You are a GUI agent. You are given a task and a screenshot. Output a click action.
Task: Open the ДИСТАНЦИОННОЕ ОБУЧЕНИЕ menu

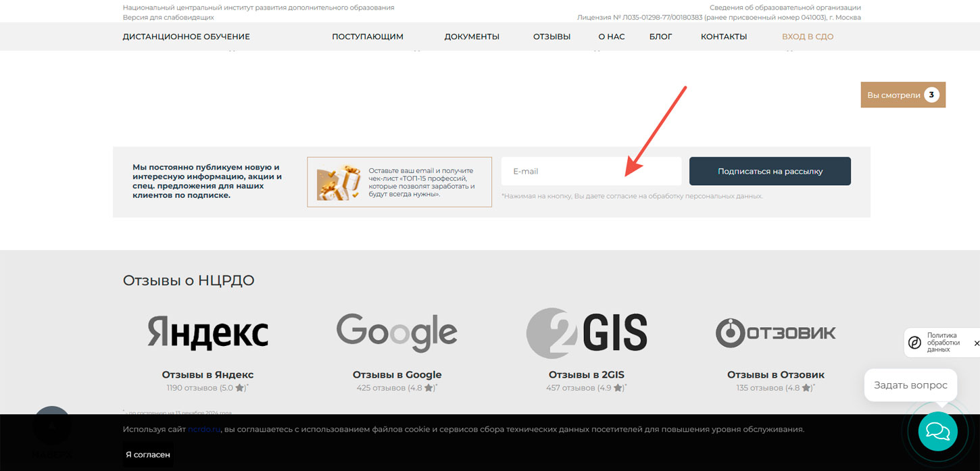(x=187, y=36)
